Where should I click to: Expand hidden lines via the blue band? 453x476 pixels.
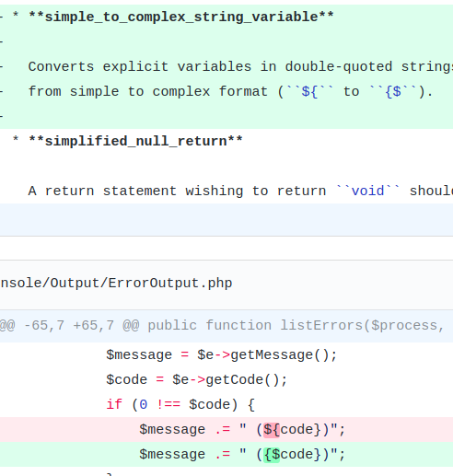pyautogui.click(x=226, y=219)
